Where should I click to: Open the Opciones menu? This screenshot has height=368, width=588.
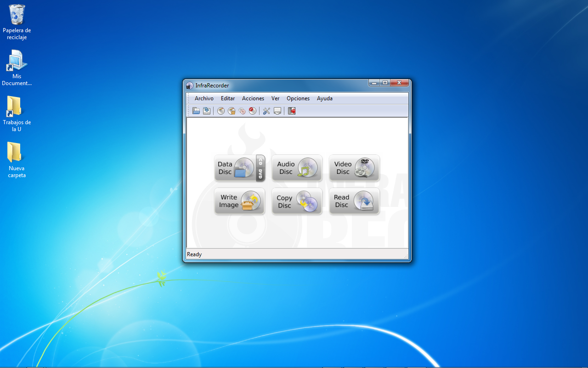click(298, 98)
